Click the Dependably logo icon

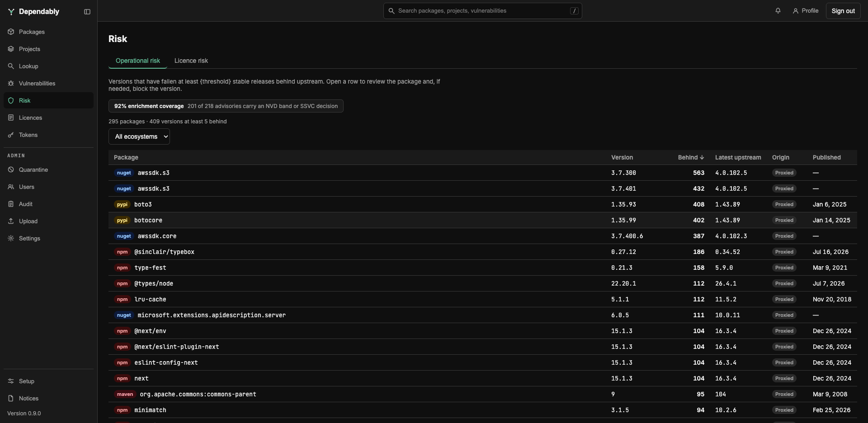point(11,12)
